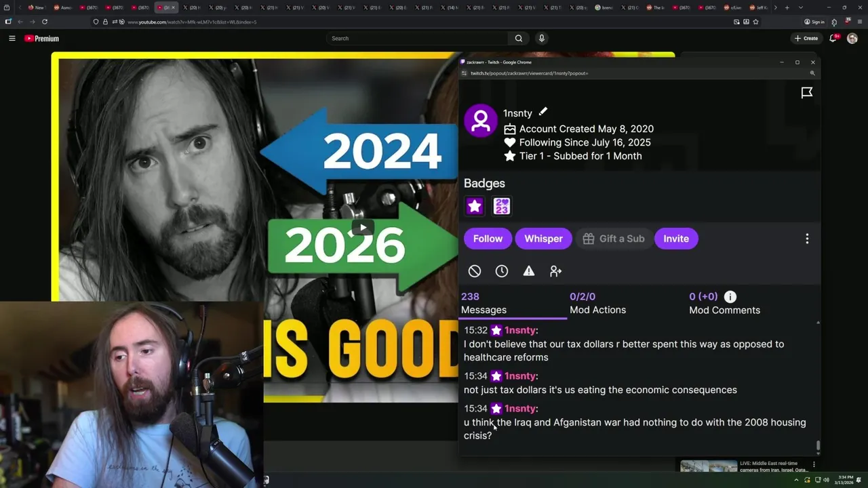Click the add moderator person-plus icon
The height and width of the screenshot is (488, 868).
[556, 271]
